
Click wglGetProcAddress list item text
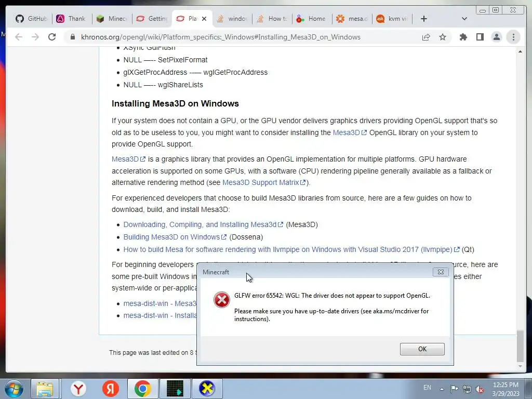tap(195, 72)
